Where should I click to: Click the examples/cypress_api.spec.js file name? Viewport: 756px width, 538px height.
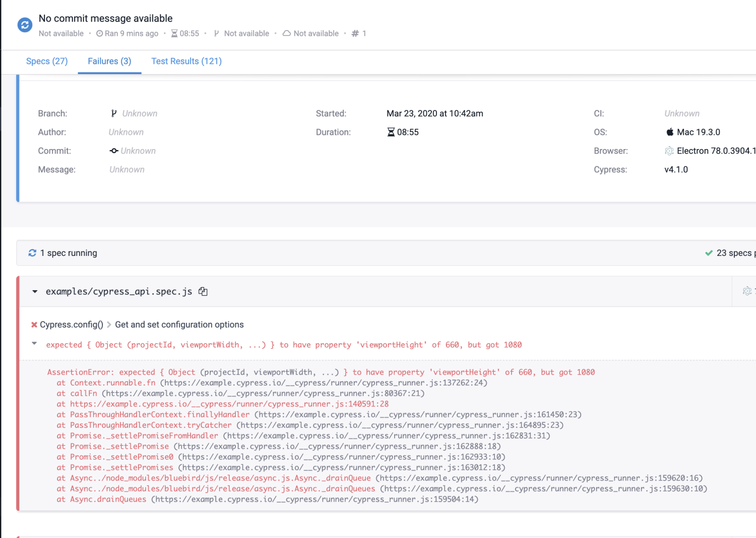(119, 292)
